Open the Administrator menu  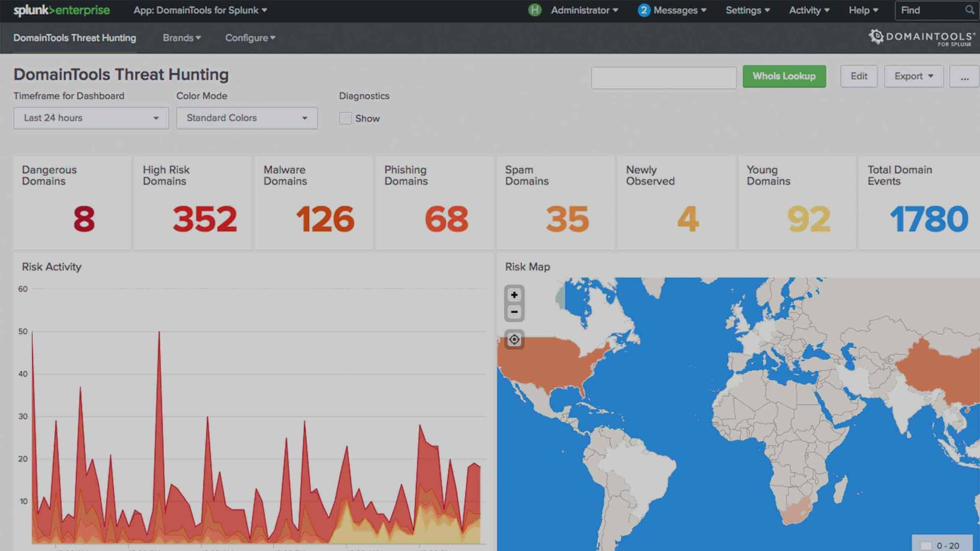[x=584, y=10]
